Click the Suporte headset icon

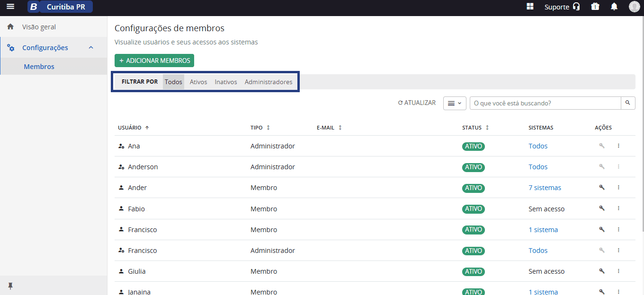pyautogui.click(x=576, y=7)
